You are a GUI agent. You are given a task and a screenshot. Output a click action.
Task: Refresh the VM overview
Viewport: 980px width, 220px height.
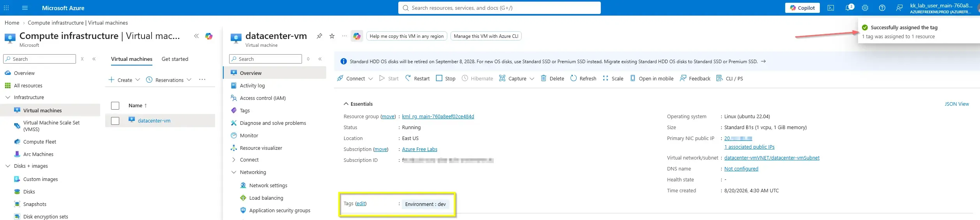(x=583, y=78)
